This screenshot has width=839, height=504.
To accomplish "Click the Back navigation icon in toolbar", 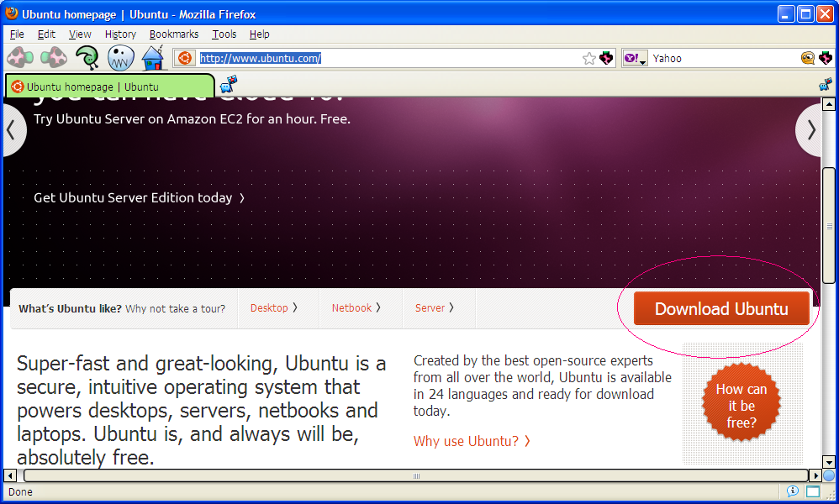I will tap(19, 58).
